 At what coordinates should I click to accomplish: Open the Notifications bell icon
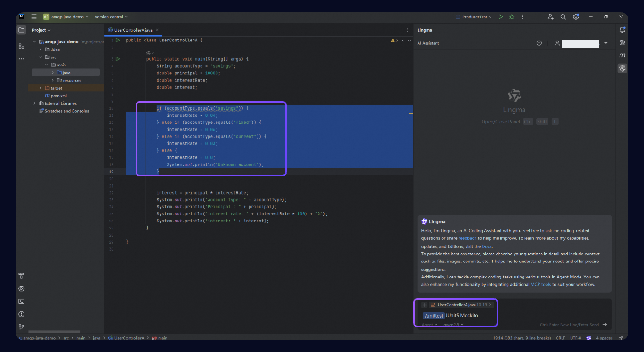[x=622, y=30]
